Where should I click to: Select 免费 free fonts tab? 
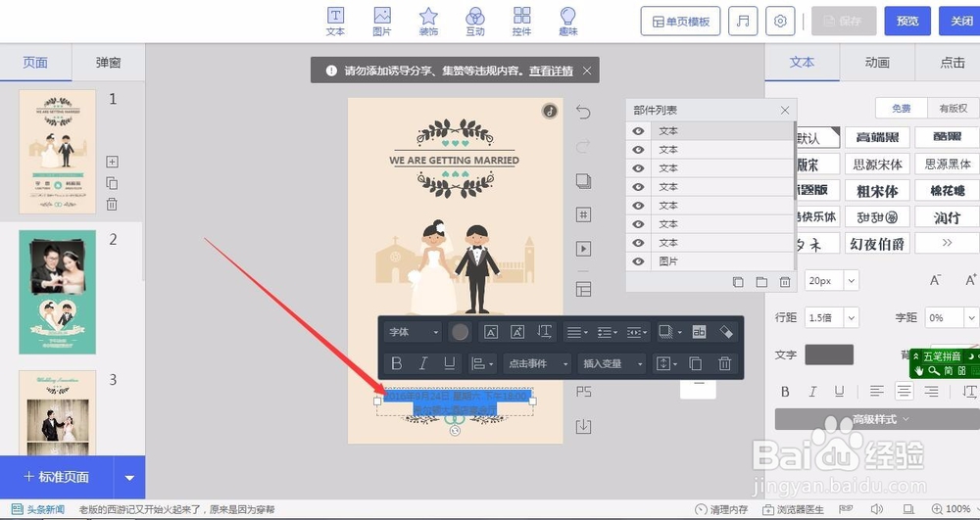[902, 108]
